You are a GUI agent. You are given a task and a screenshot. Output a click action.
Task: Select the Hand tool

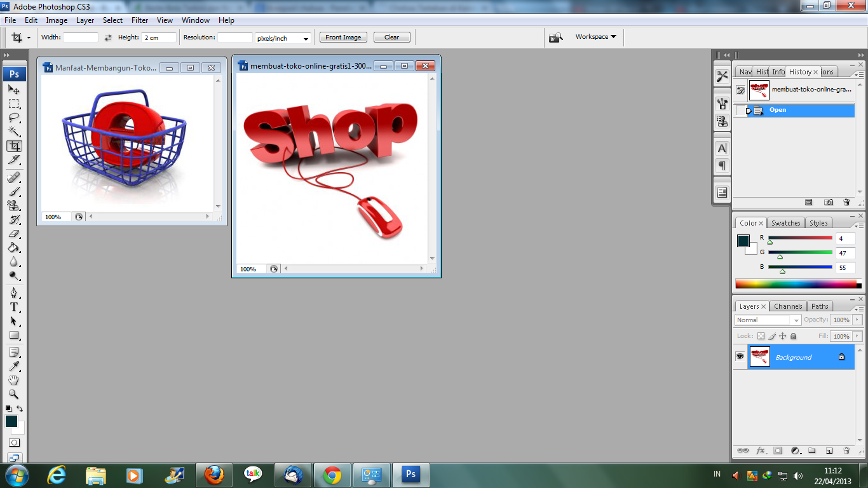click(x=13, y=380)
